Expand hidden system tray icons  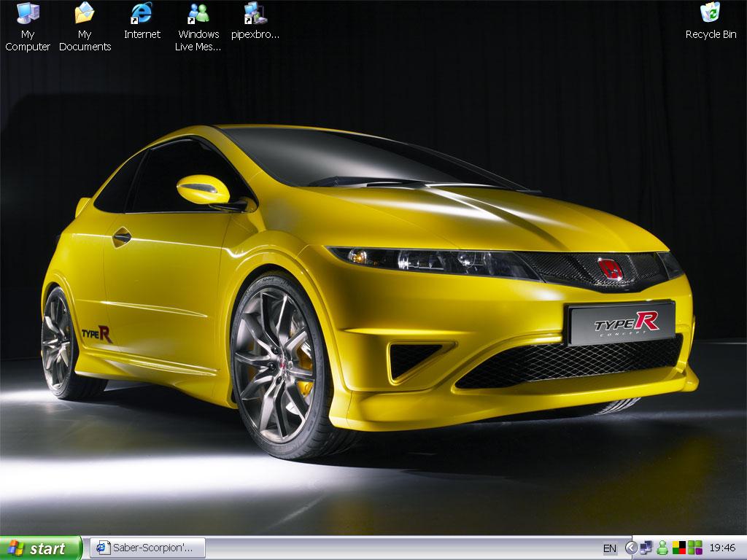(632, 548)
